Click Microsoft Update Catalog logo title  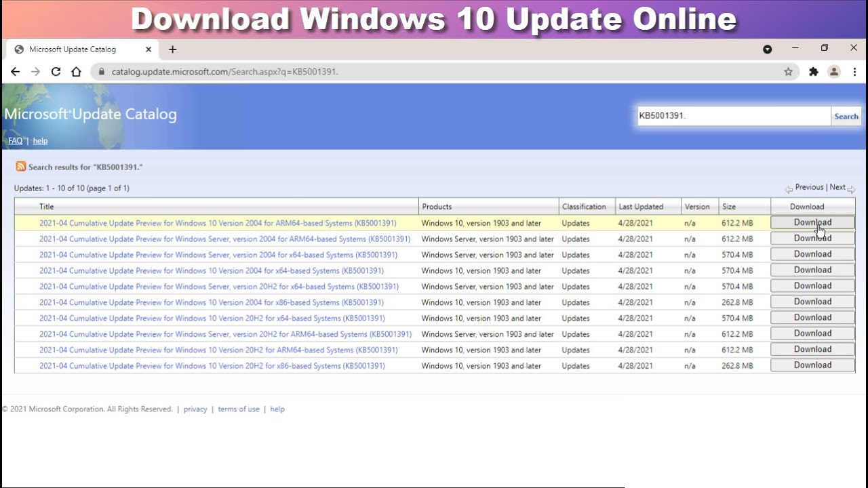[90, 115]
